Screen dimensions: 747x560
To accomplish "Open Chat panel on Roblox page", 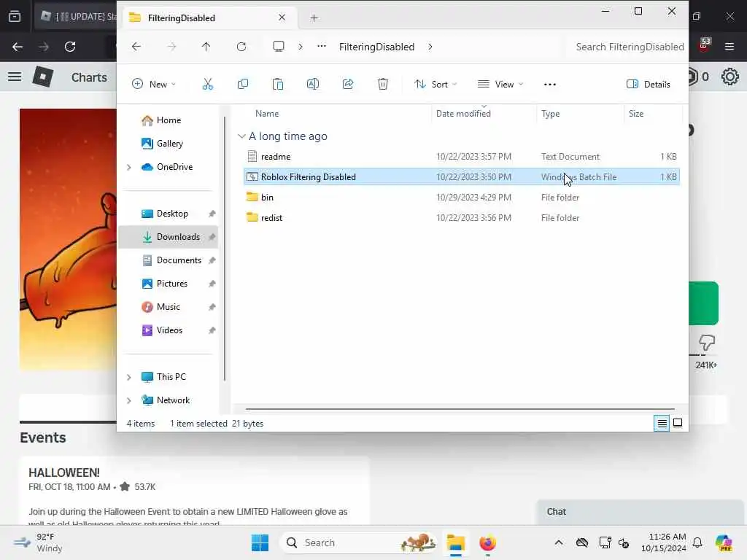I will pyautogui.click(x=640, y=512).
